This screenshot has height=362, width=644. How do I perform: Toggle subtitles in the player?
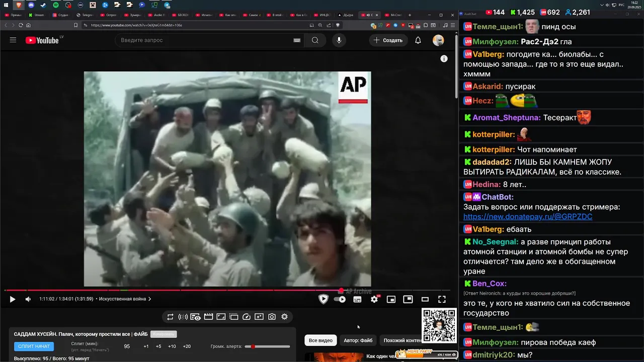tap(357, 299)
